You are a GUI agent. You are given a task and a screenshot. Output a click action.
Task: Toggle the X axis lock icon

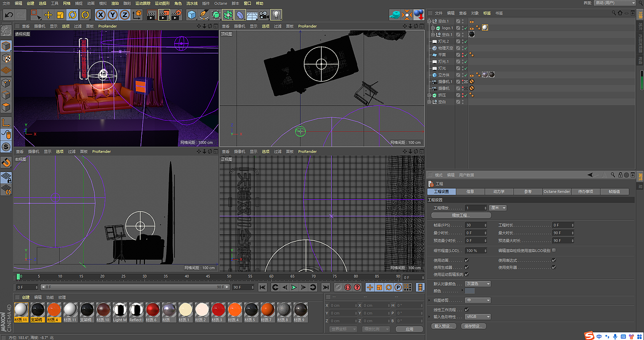(101, 15)
